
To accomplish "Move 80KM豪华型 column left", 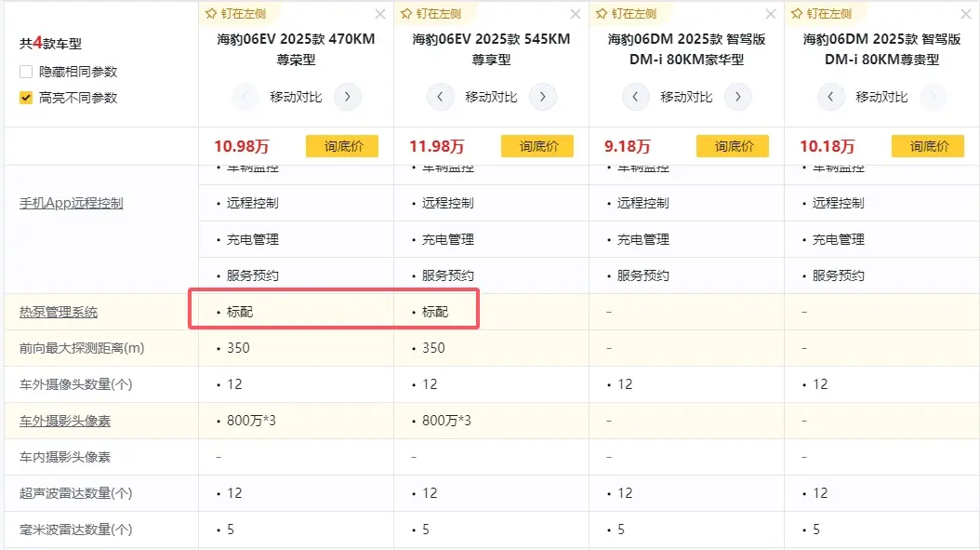I will tap(635, 97).
